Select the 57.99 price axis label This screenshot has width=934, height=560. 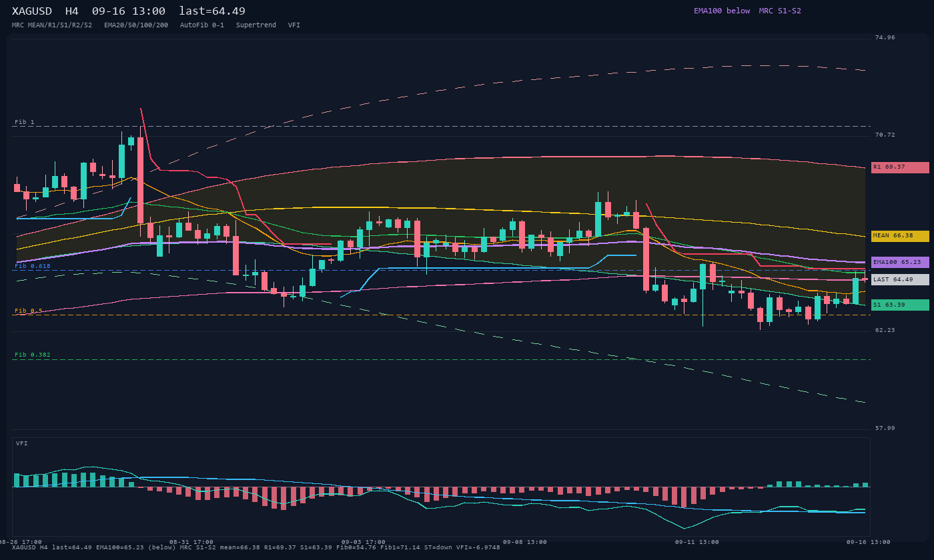[885, 428]
